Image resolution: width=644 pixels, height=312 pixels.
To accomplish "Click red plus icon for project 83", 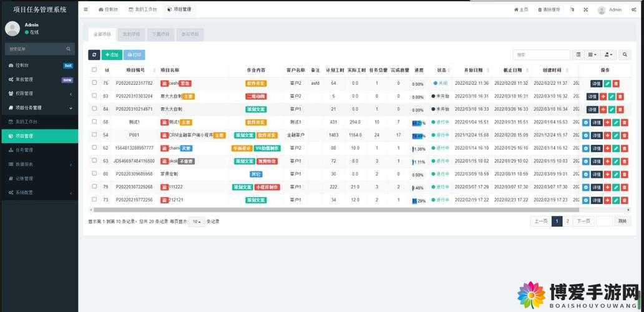I will (x=603, y=97).
